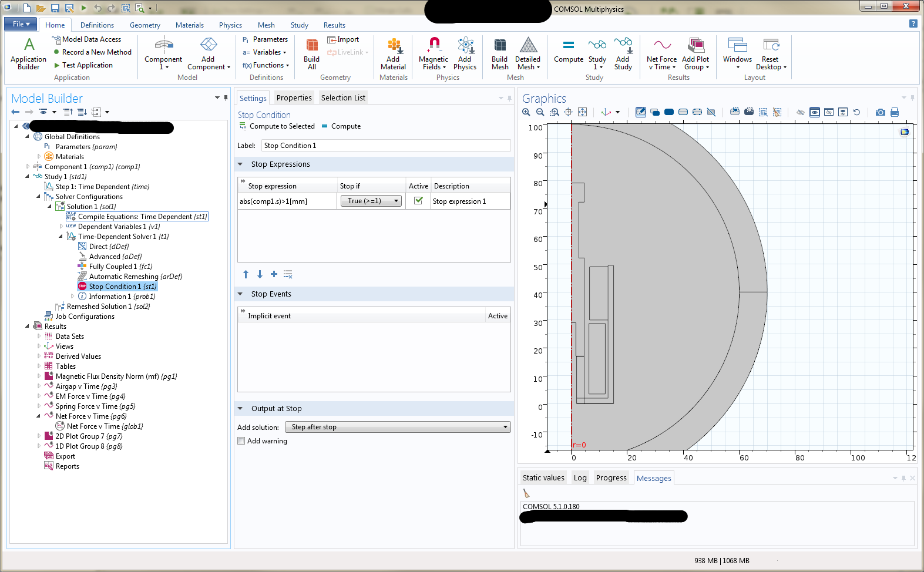The height and width of the screenshot is (572, 924).
Task: Click the Label input field
Action: [385, 146]
